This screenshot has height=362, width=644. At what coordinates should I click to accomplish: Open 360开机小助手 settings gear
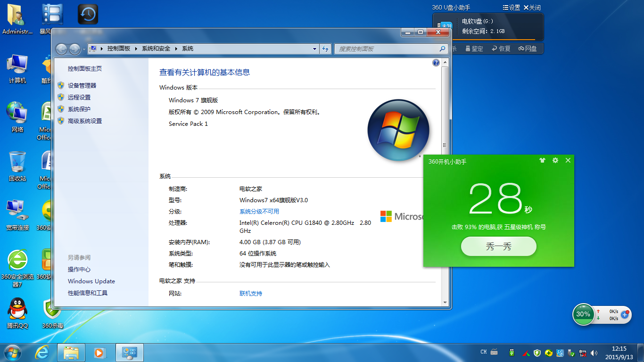(555, 161)
